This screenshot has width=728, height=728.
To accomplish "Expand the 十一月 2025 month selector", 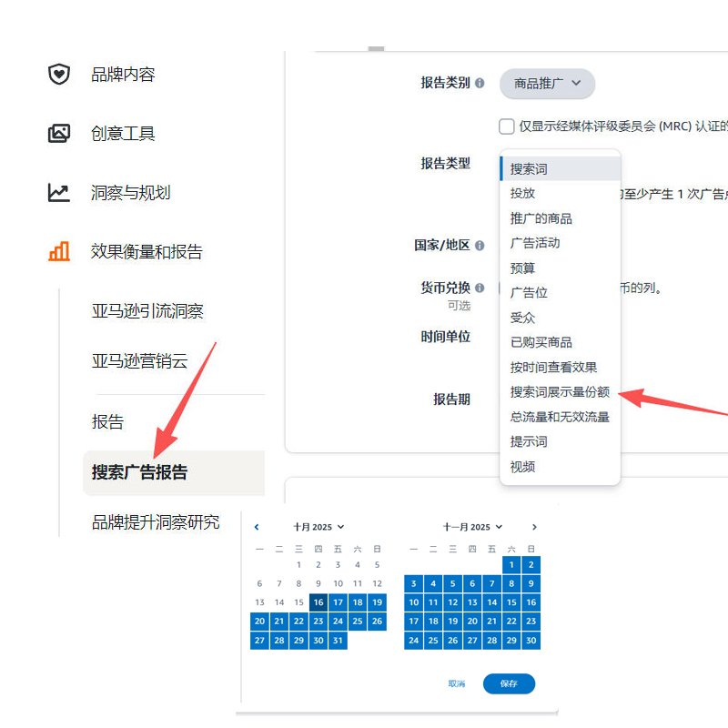I will 472,527.
